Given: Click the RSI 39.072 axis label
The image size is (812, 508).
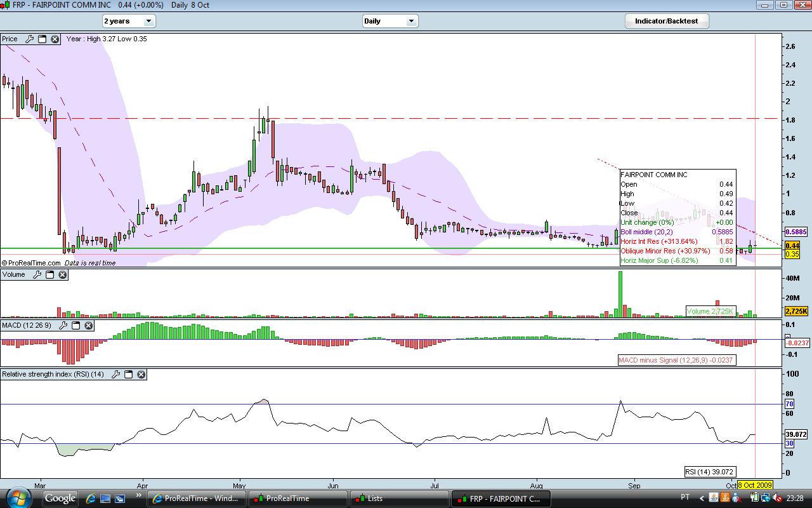Looking at the screenshot, I should pos(796,434).
